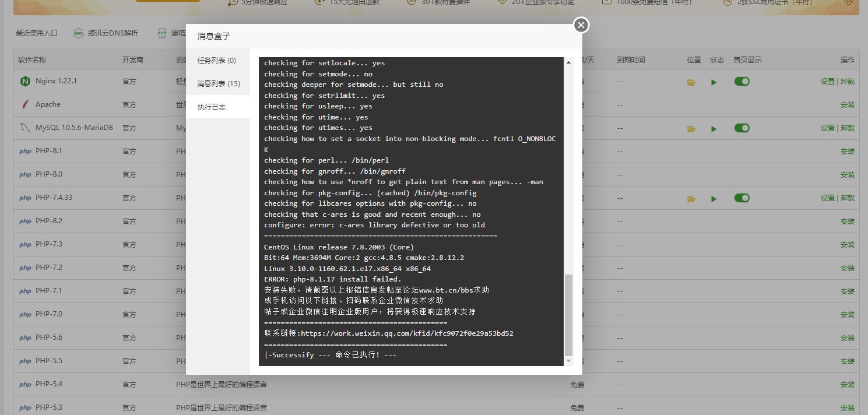This screenshot has height=415, width=868.
Task: Select the 执行日志 tab
Action: (x=218, y=107)
